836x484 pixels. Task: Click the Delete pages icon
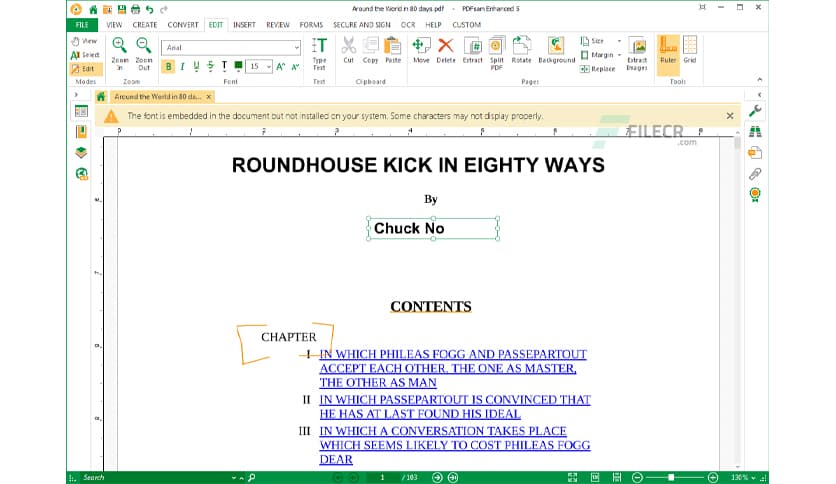[446, 50]
